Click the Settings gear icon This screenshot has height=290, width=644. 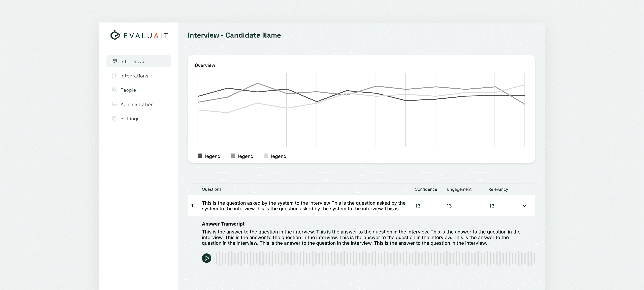pyautogui.click(x=114, y=118)
